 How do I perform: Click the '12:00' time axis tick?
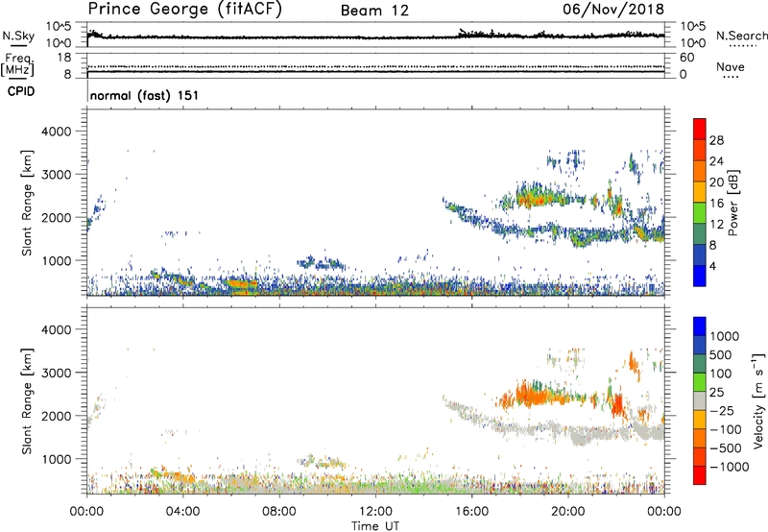tap(375, 512)
